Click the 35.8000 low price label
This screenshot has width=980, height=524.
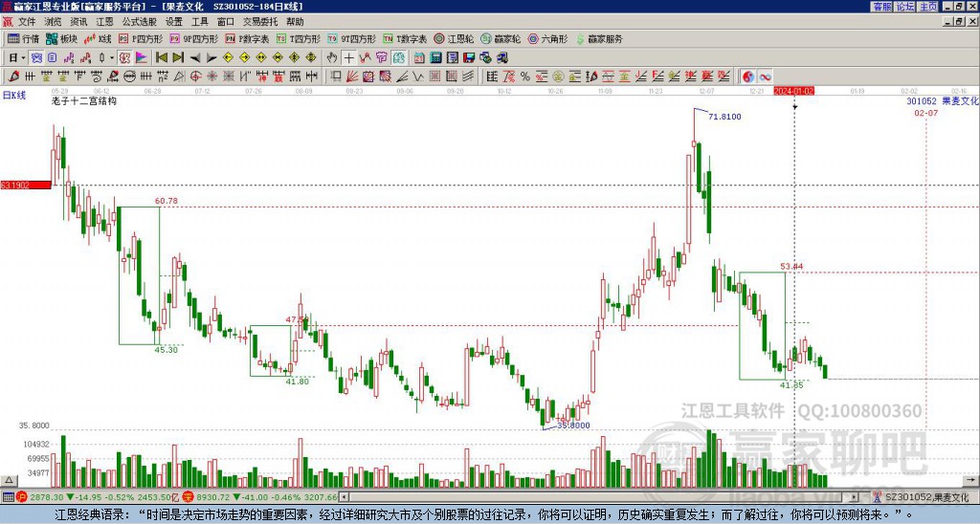click(573, 426)
